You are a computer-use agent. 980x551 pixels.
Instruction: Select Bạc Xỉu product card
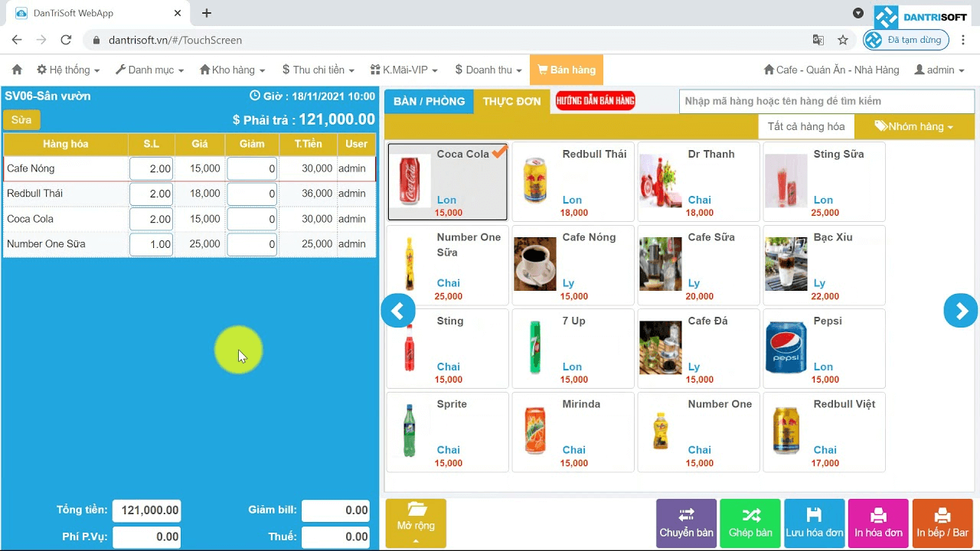[x=825, y=265]
